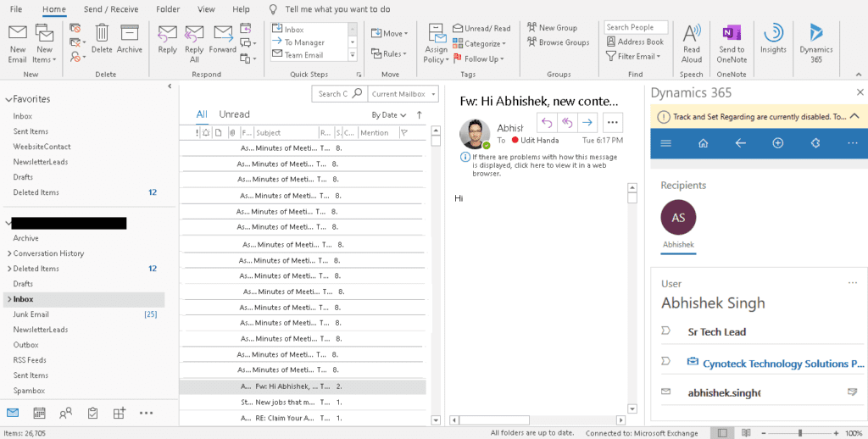
Task: Open the File menu
Action: coord(16,9)
